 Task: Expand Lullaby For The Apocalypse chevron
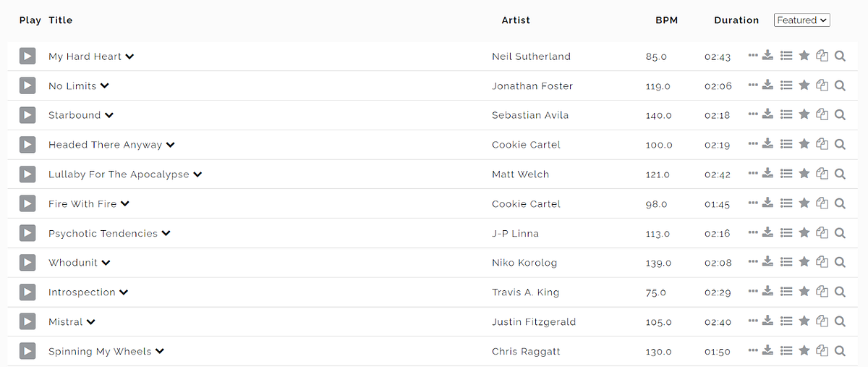pyautogui.click(x=197, y=174)
